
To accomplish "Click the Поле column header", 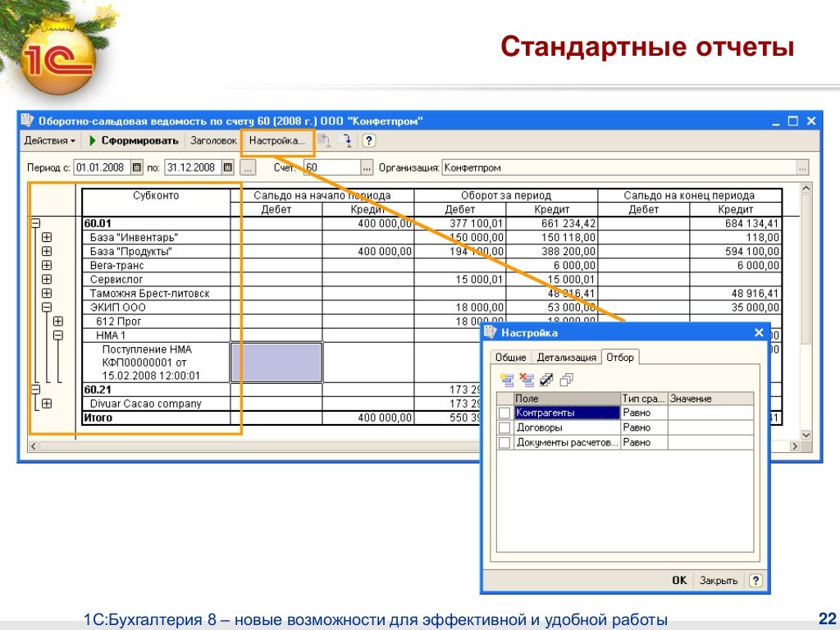I will 567,399.
